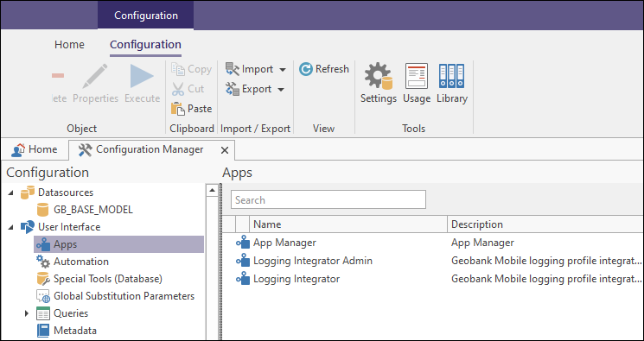Click the Logging Integrator row icon
644x341 pixels.
click(243, 279)
